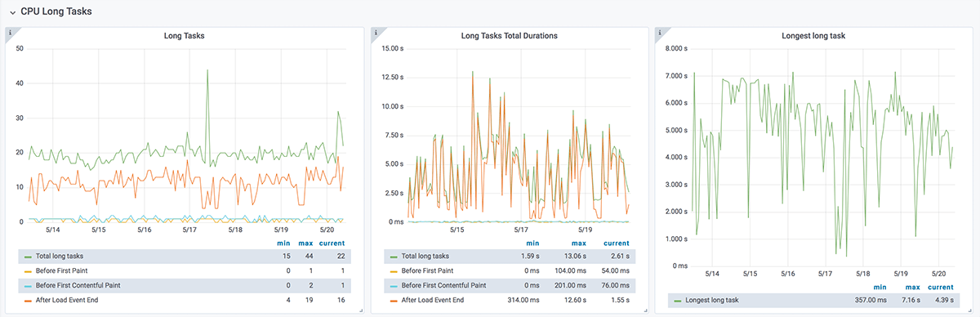The image size is (980, 317).
Task: Toggle Total long tasks series in Long Tasks panel
Action: 60,256
